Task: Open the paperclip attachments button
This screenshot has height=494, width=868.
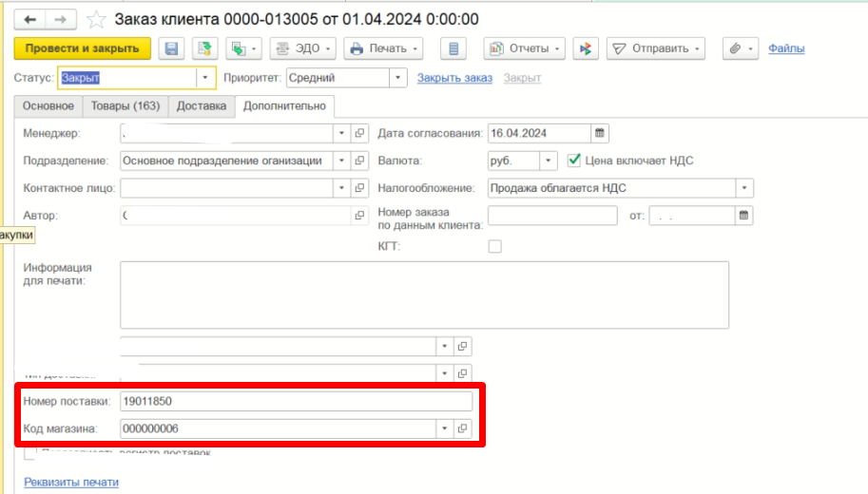Action: [x=741, y=48]
